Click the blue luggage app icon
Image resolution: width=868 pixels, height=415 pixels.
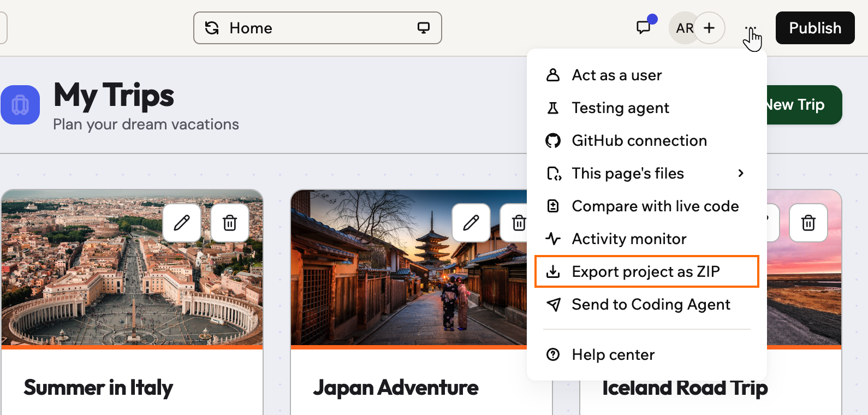click(20, 105)
